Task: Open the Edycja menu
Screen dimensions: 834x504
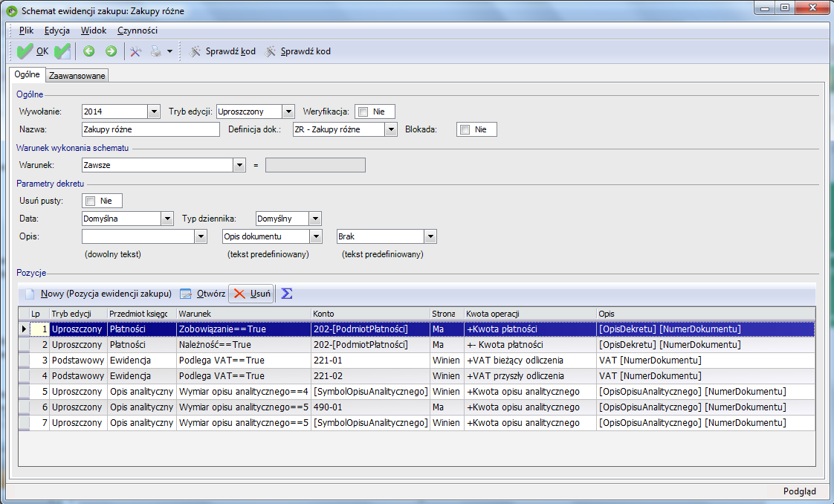Action: 57,30
